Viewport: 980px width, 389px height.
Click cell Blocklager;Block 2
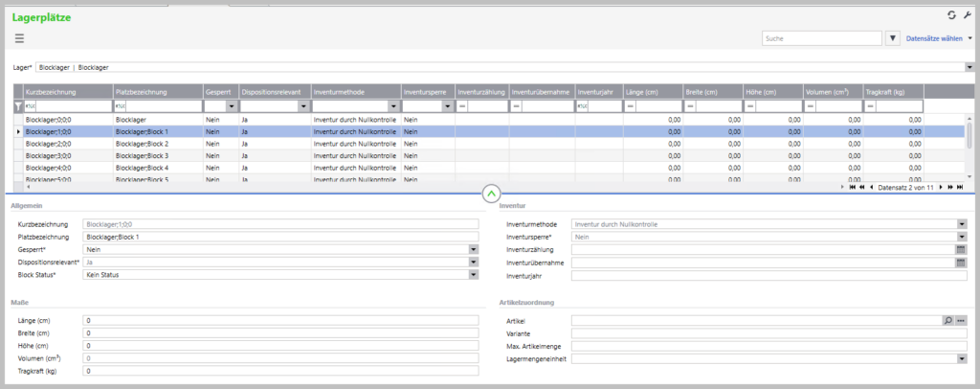[158, 143]
